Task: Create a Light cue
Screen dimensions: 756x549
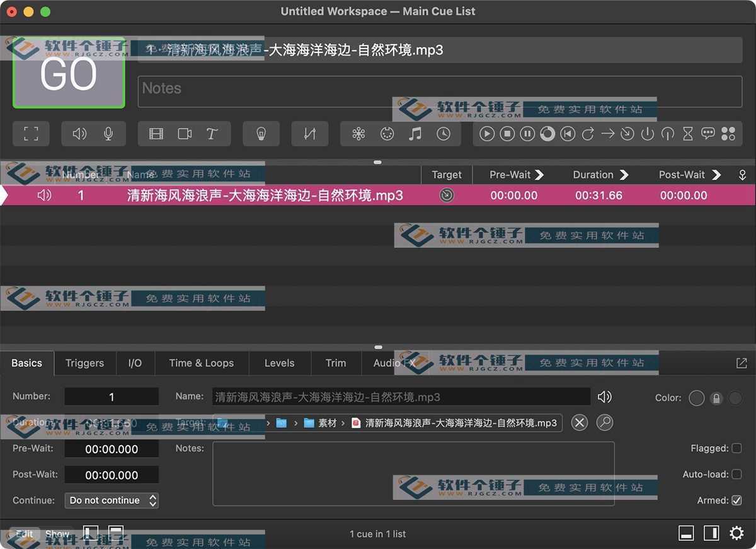Action: tap(261, 134)
